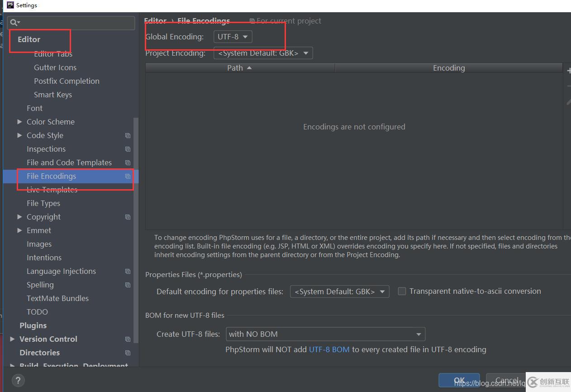Viewport: 571px width, 392px height.
Task: Click the project icon beside Directories
Action: click(x=128, y=353)
